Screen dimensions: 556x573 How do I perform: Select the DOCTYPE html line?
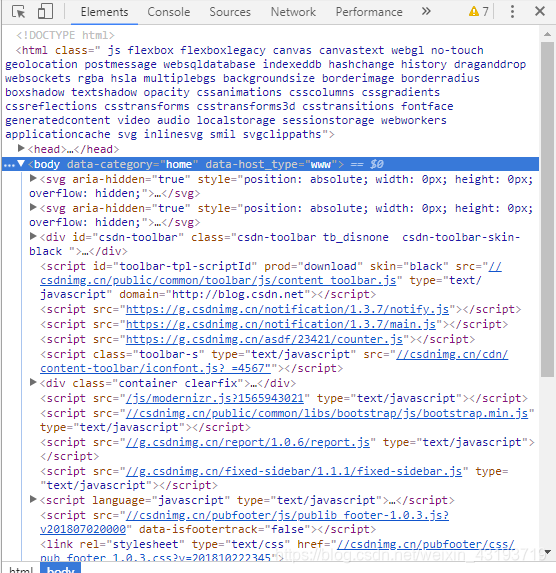pyautogui.click(x=65, y=35)
